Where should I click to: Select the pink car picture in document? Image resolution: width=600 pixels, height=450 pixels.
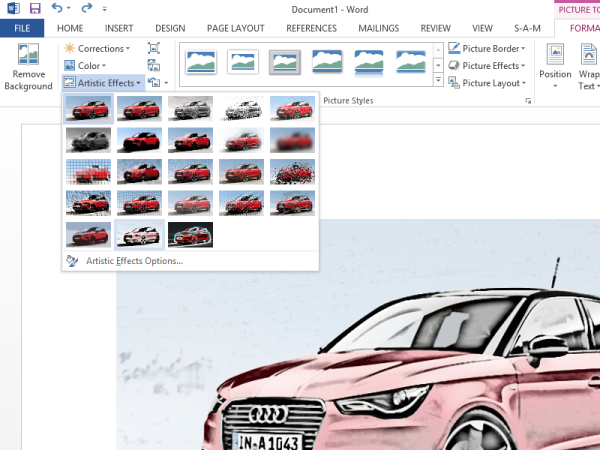(x=358, y=334)
